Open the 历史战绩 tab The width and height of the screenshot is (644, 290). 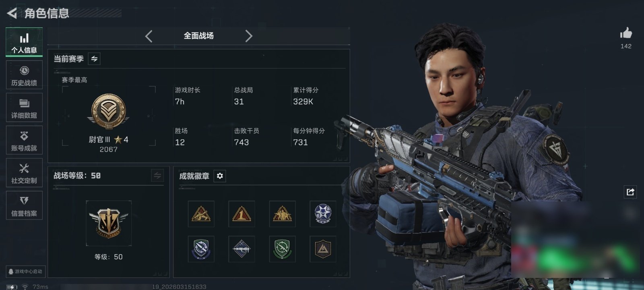tap(24, 75)
